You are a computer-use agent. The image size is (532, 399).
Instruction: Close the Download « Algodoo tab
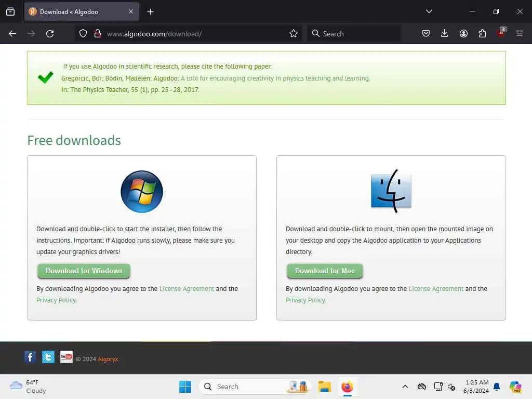coord(131,11)
